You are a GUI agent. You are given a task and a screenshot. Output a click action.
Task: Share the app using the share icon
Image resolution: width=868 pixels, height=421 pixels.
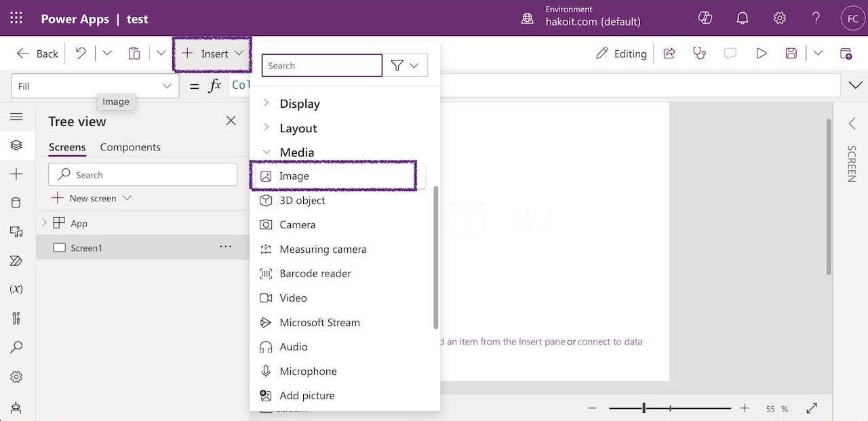tap(669, 53)
